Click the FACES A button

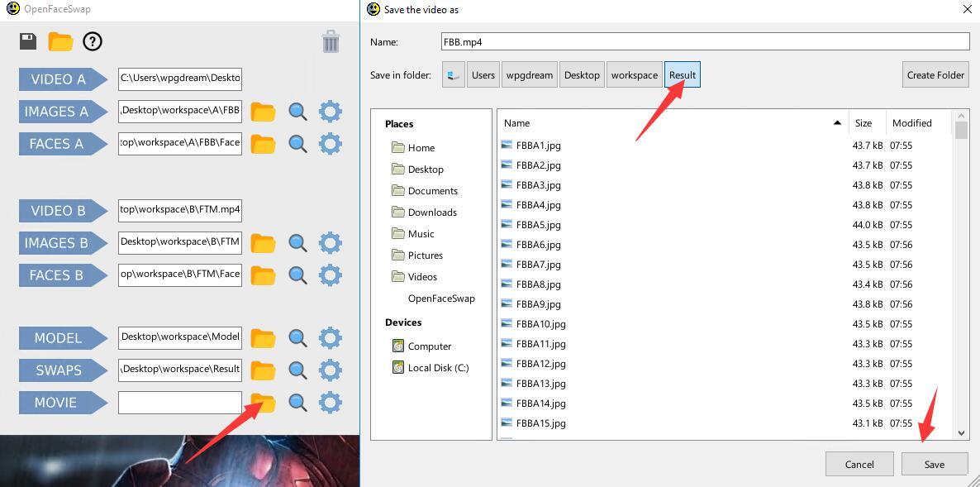coord(63,144)
